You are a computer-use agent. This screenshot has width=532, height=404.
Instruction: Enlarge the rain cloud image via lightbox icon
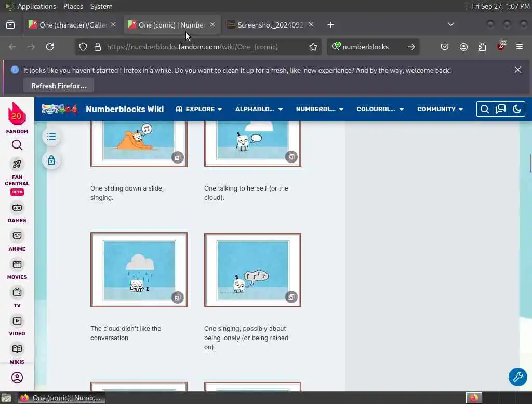[178, 298]
